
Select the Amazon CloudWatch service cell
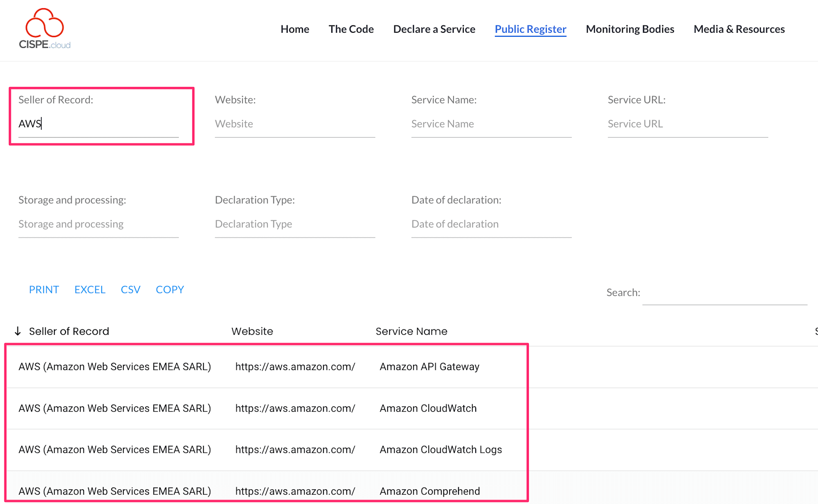point(428,408)
